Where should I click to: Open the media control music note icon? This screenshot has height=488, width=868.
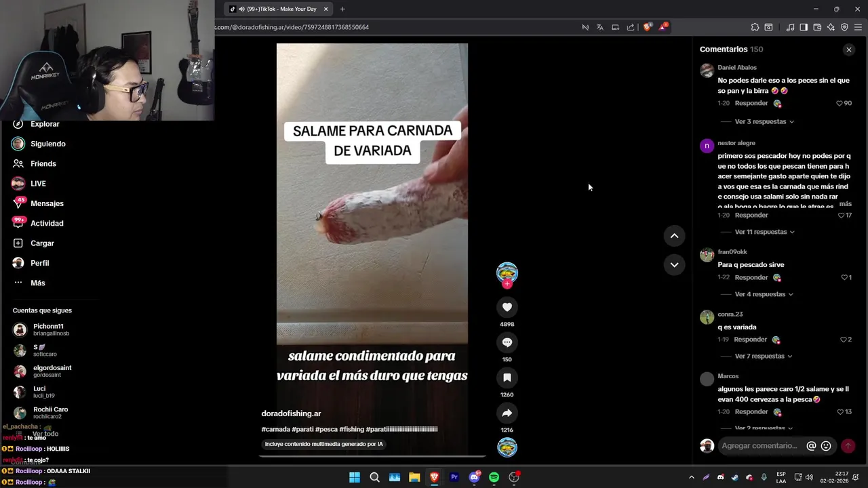(790, 27)
